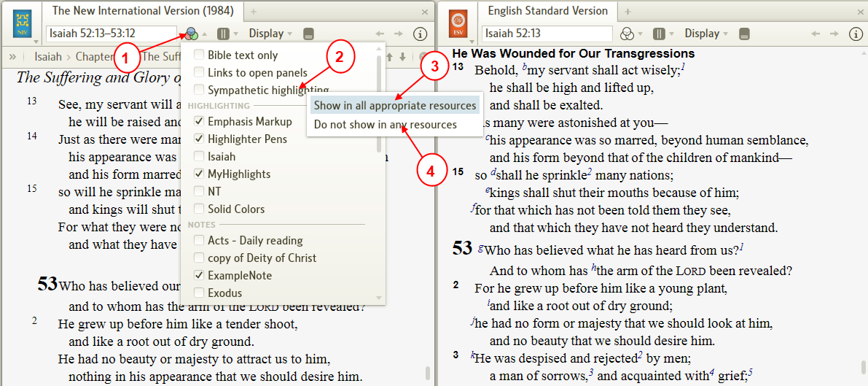Click NIV reference box Isaiah 52:13–53:12
The width and height of the screenshot is (868, 386).
[112, 34]
